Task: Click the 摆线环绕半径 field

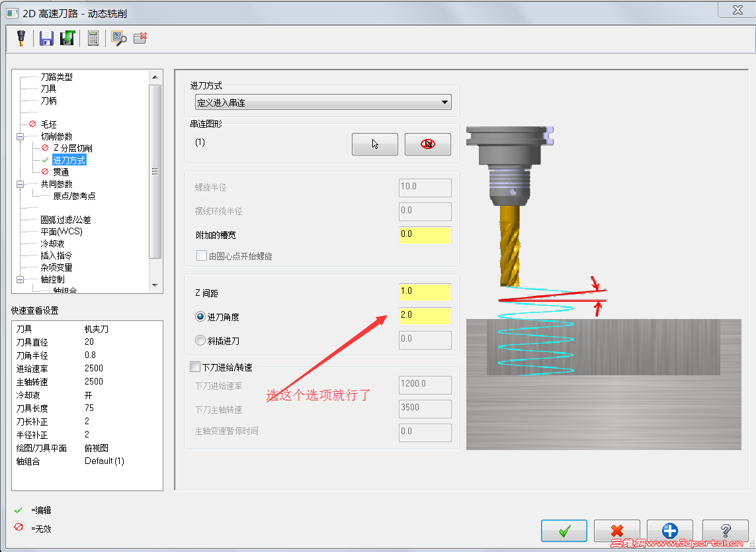Action: click(x=425, y=211)
